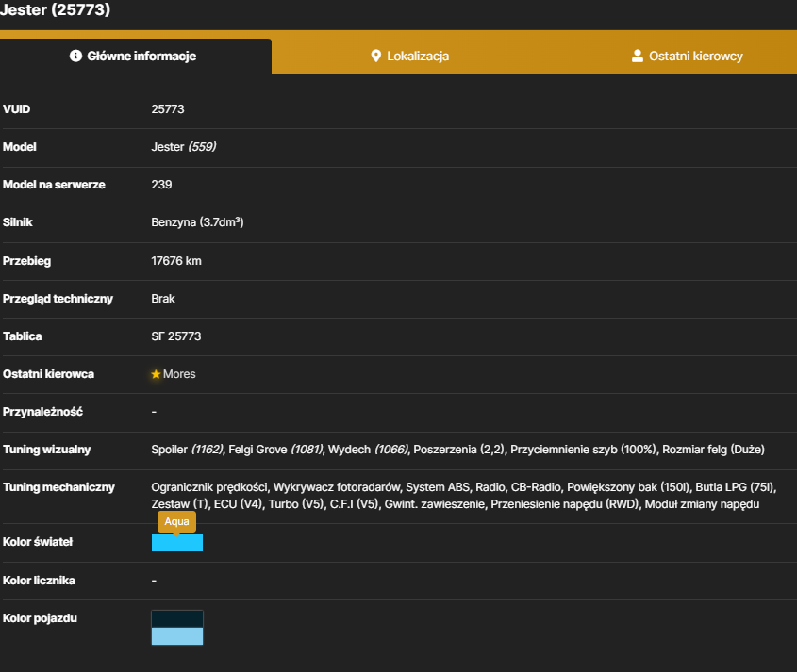Click the Turbo (V5) entry
797x672 pixels.
(x=296, y=504)
